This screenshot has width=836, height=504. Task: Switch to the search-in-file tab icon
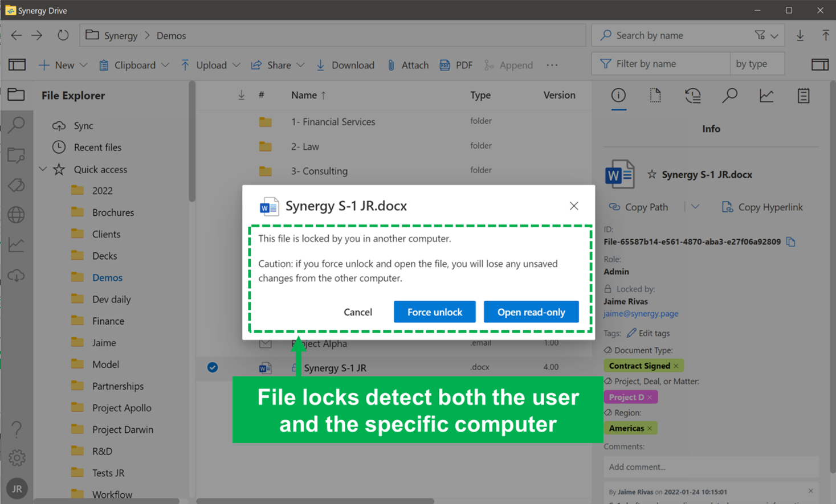click(x=729, y=96)
